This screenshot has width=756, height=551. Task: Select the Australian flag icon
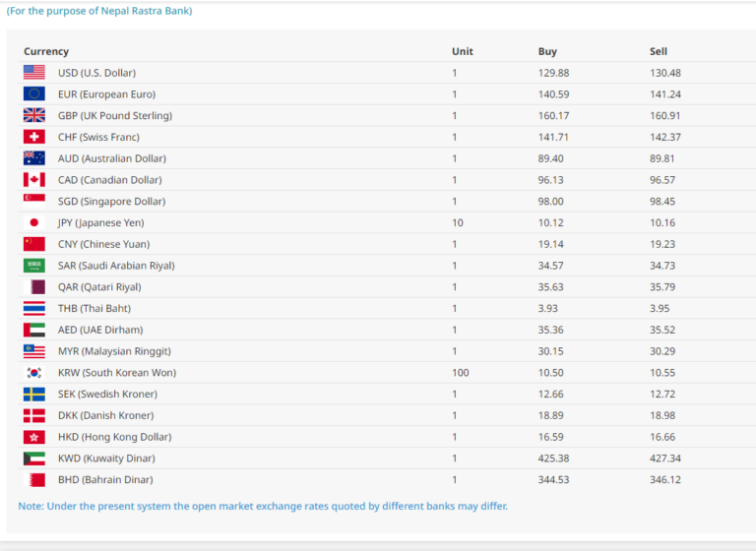34,158
